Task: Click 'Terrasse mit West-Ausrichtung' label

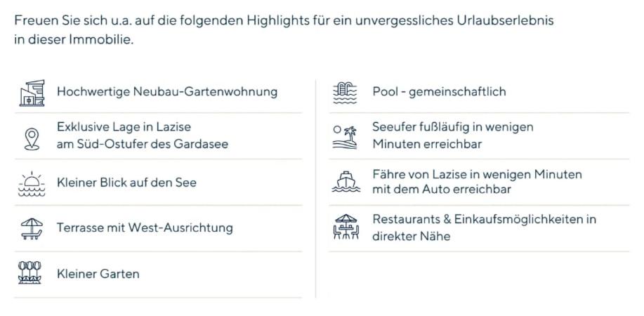Action: click(145, 228)
